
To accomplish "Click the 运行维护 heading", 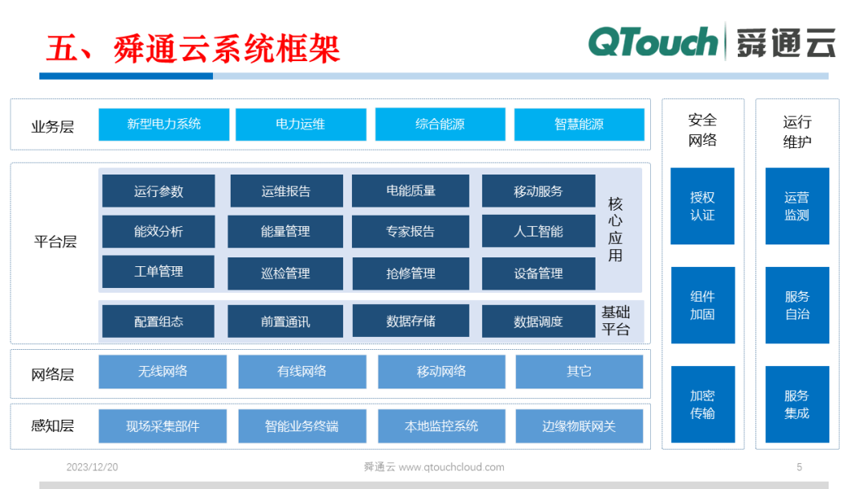I will click(x=797, y=131).
